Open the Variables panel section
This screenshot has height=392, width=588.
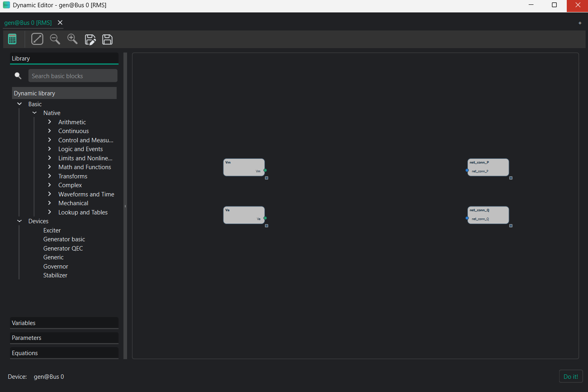point(64,323)
